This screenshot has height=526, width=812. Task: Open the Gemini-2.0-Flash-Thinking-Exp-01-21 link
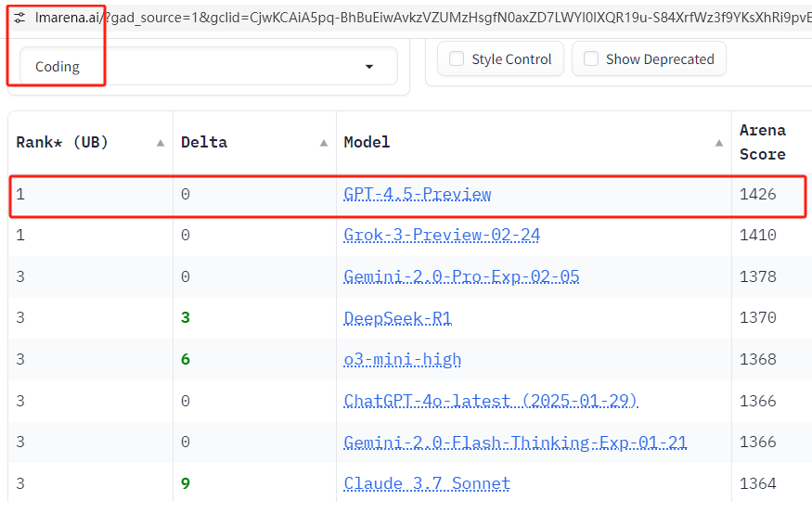(515, 443)
